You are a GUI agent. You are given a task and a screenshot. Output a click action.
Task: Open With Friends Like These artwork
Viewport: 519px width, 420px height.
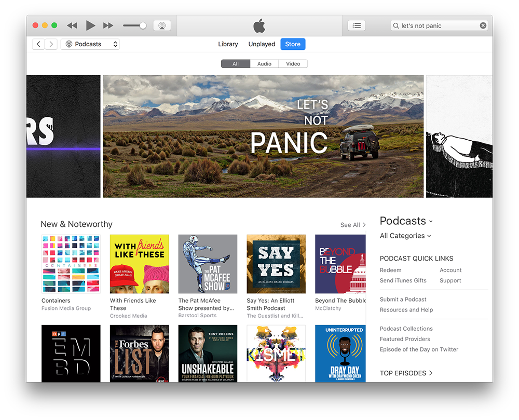139,264
